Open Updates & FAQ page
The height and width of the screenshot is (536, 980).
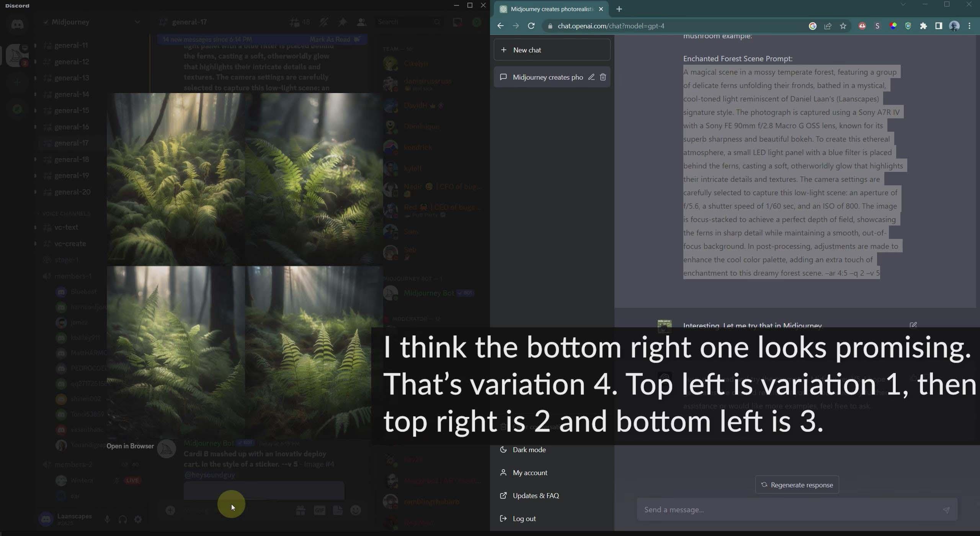click(x=535, y=495)
